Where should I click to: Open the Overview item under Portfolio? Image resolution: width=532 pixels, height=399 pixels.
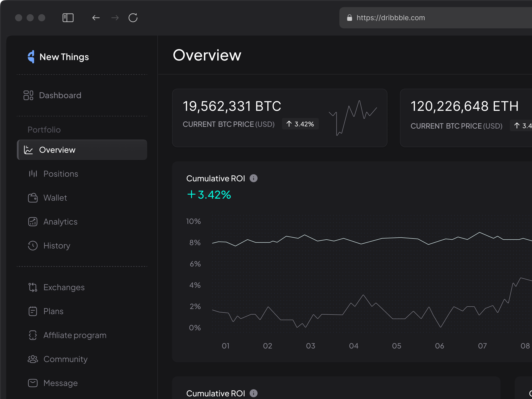coord(57,150)
